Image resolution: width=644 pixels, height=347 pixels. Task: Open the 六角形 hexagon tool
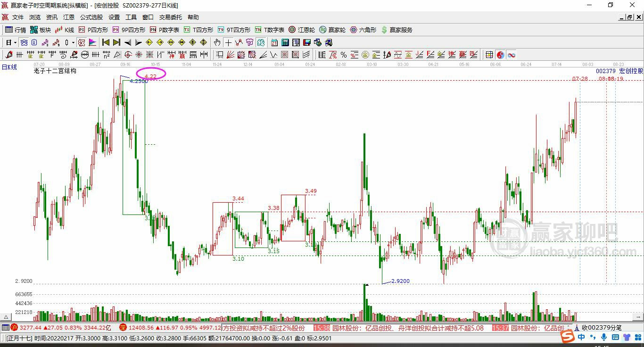coord(363,30)
